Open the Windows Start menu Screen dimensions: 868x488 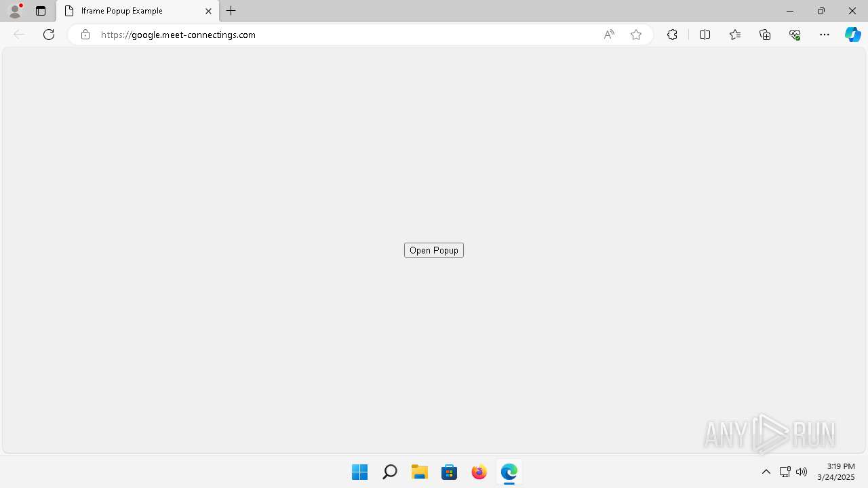[x=359, y=472]
